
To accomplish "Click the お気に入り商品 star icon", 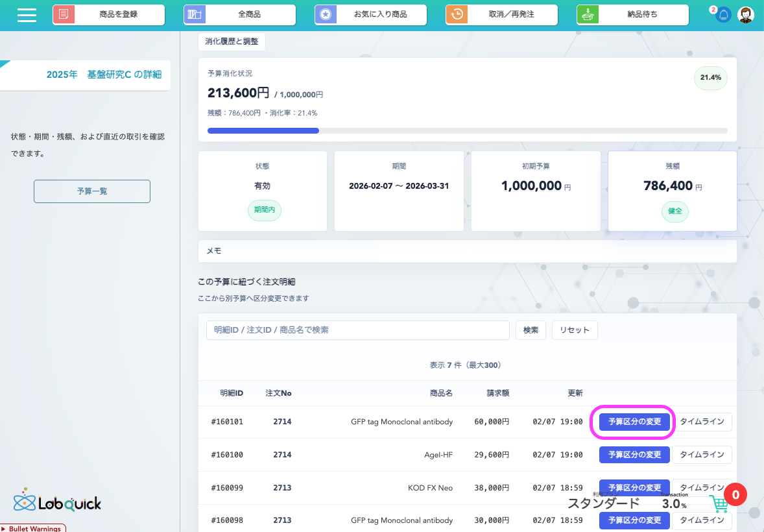I will point(325,15).
